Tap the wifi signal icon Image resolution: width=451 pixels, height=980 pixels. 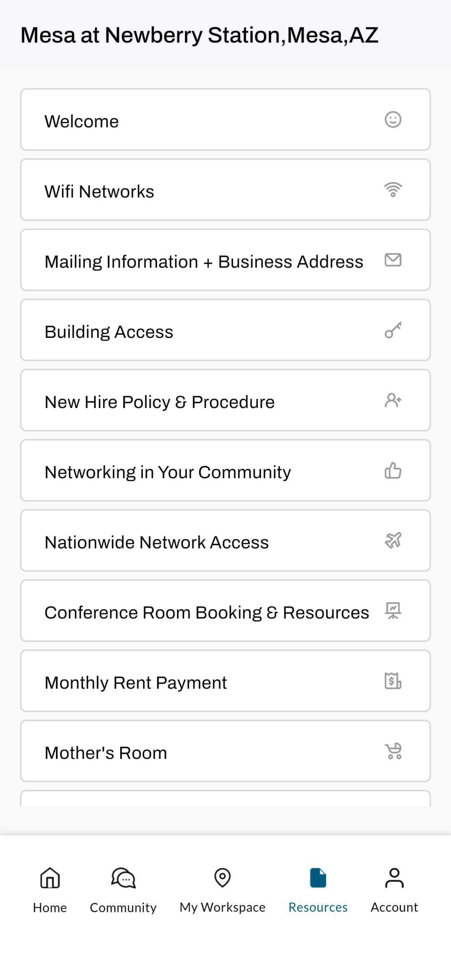393,189
